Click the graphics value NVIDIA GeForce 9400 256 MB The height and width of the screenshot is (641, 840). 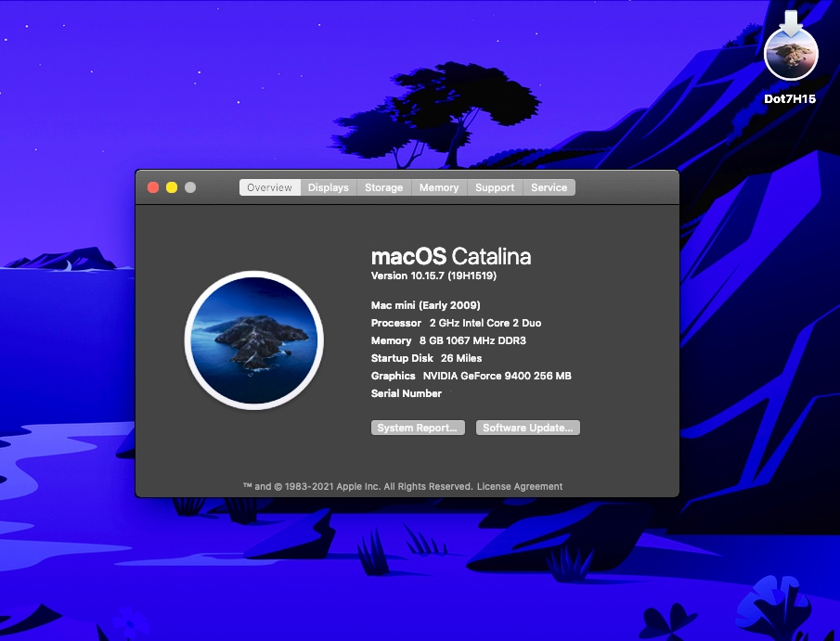498,376
